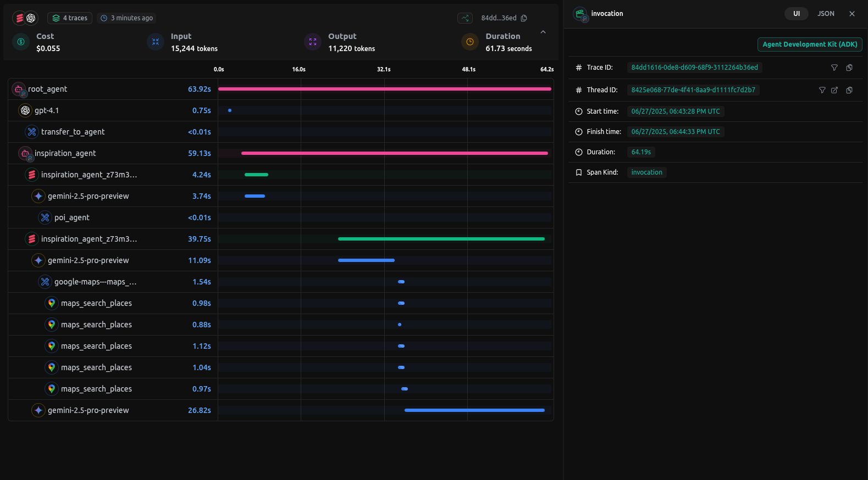The height and width of the screenshot is (480, 868).
Task: Click the long blue gemini-2.5-pro-preview 26.82s bar
Action: [474, 410]
